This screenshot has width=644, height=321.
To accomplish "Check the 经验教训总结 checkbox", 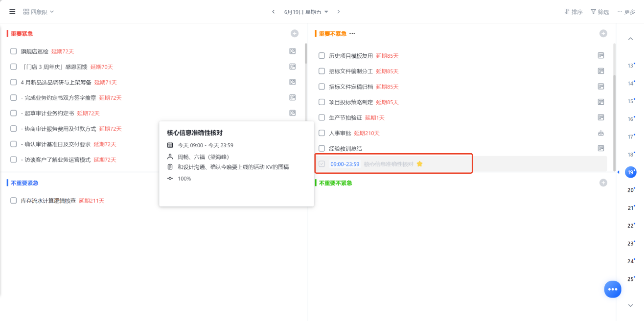I will tap(322, 148).
